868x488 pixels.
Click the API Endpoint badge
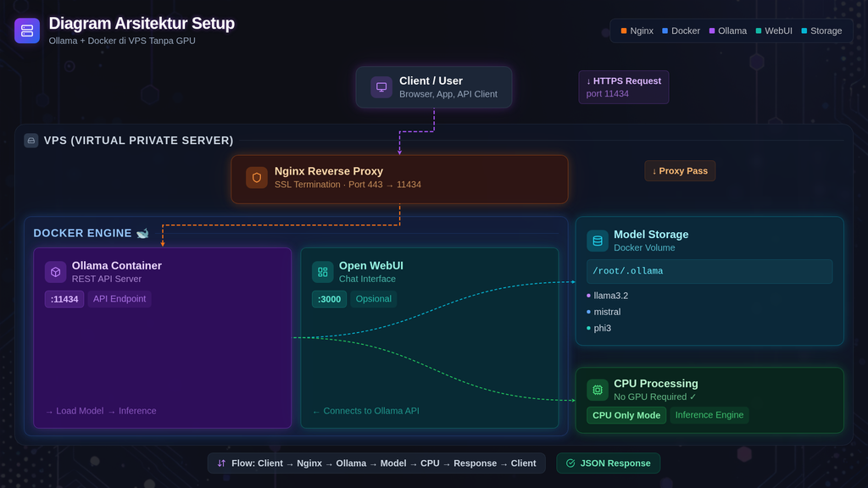(120, 299)
